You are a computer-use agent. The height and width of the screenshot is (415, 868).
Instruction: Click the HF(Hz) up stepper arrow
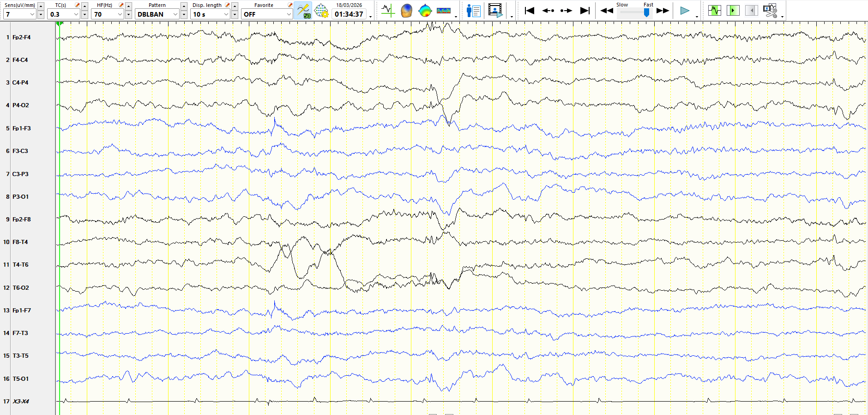click(x=128, y=6)
